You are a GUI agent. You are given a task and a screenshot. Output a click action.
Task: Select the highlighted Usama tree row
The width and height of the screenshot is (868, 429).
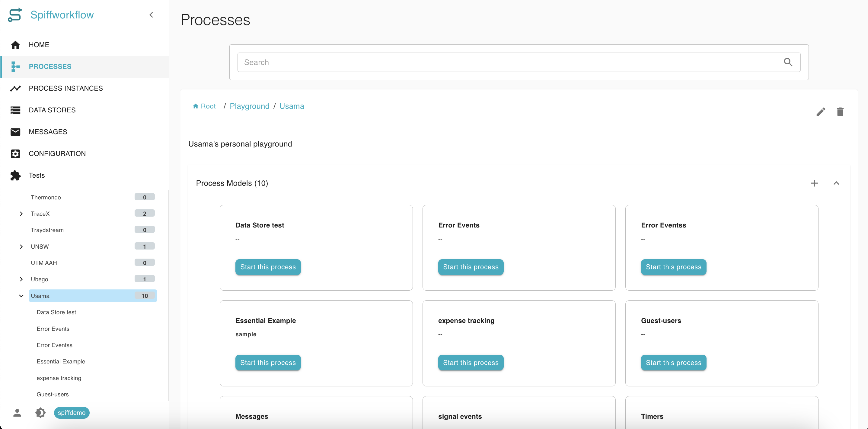93,296
